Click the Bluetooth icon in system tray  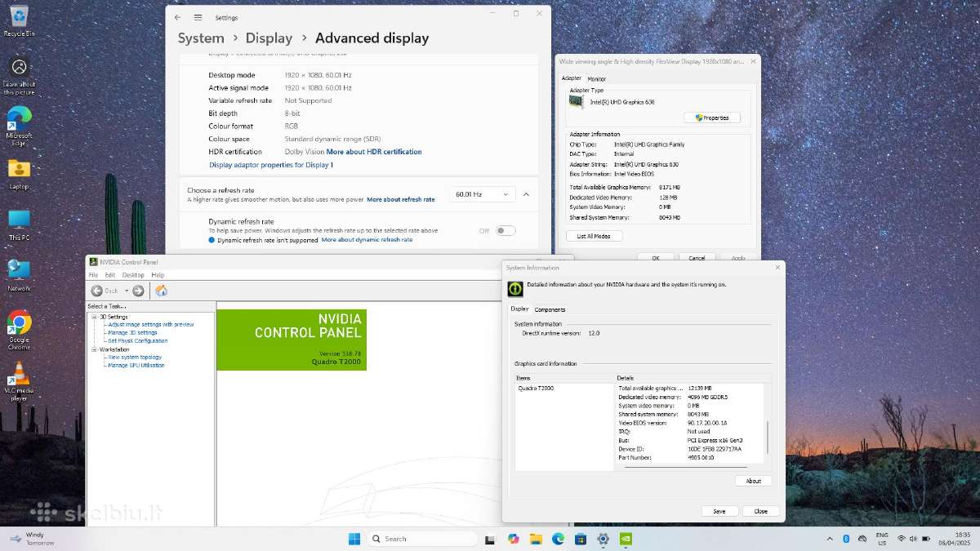tap(846, 539)
